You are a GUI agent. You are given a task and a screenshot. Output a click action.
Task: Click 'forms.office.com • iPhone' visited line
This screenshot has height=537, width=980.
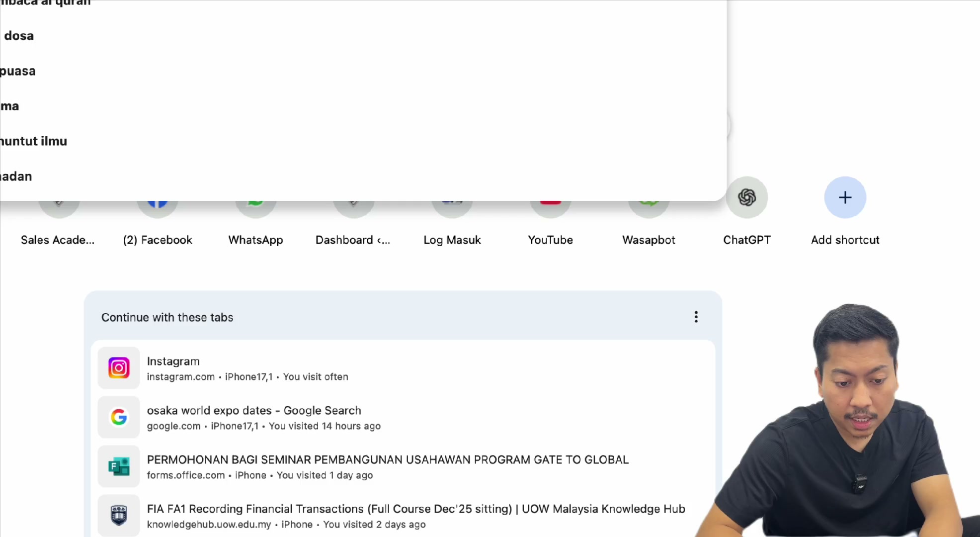pos(259,475)
